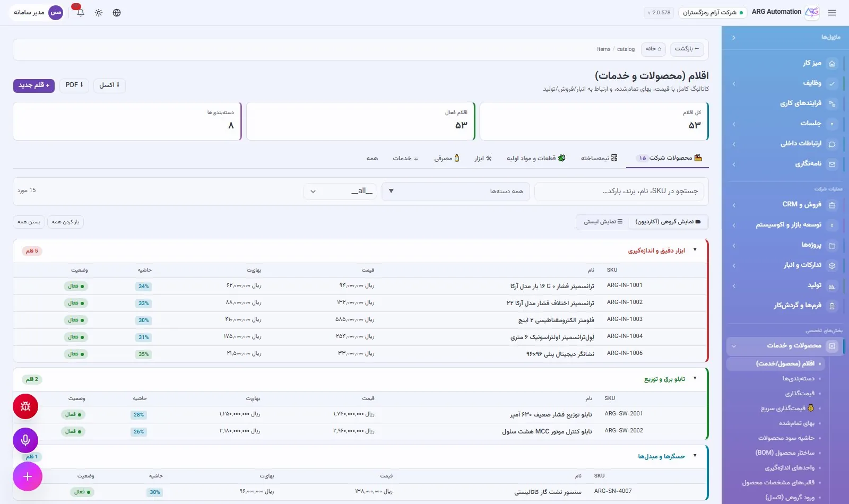Activate the purple microphone button
Screen dimensions: 849x504
pos(25,440)
